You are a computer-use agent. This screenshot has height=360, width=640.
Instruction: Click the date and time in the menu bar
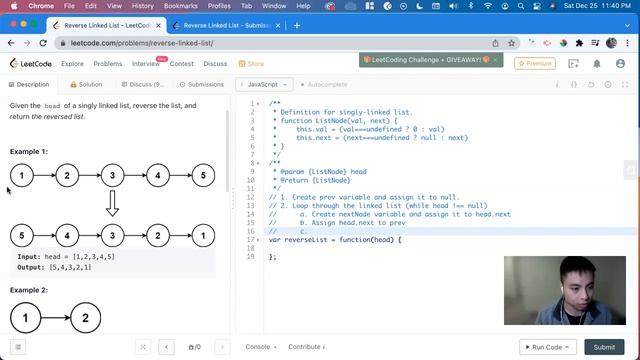pyautogui.click(x=597, y=6)
